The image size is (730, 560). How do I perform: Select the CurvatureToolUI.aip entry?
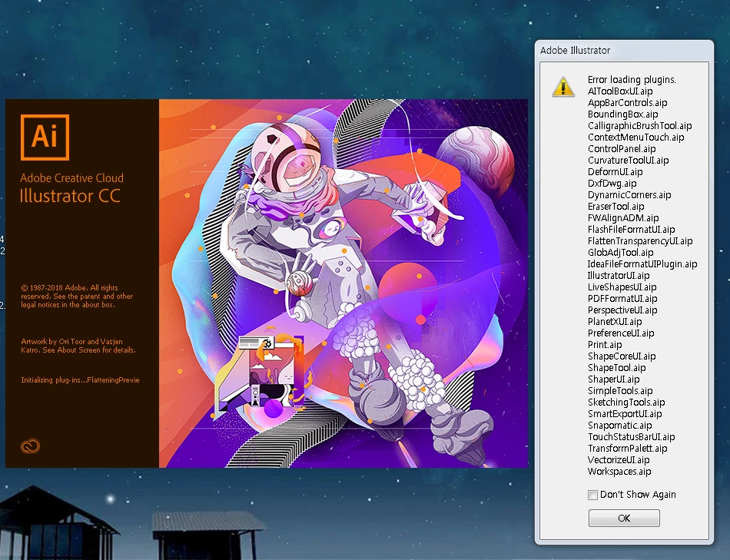click(628, 160)
